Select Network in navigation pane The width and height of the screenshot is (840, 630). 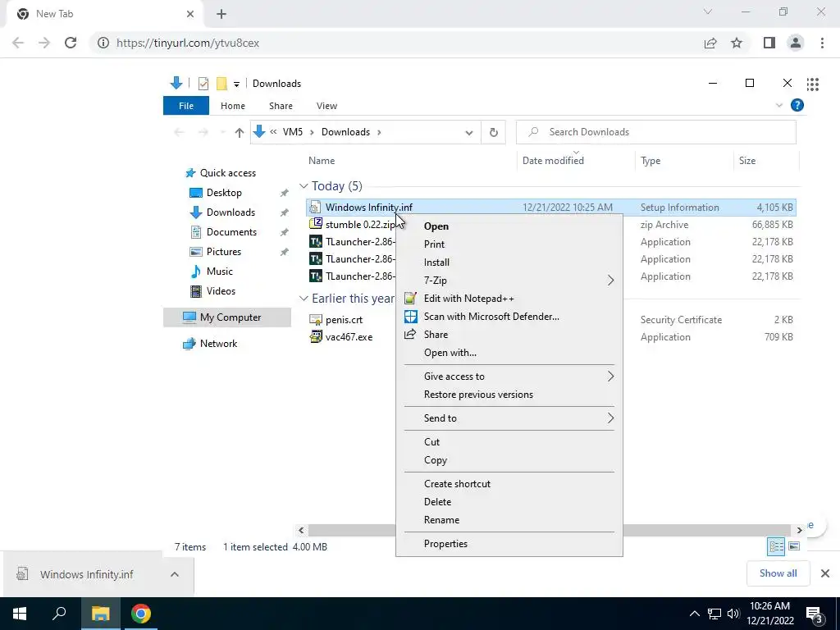tap(218, 344)
